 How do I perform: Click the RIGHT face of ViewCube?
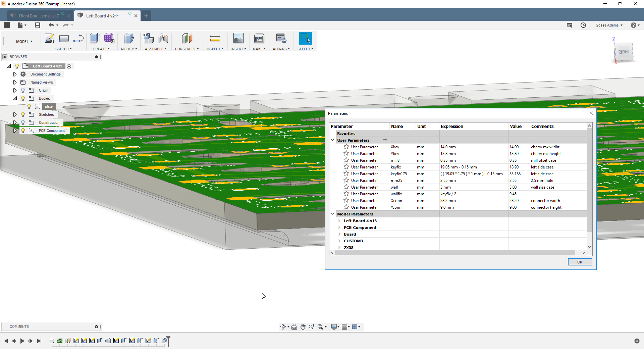(624, 52)
